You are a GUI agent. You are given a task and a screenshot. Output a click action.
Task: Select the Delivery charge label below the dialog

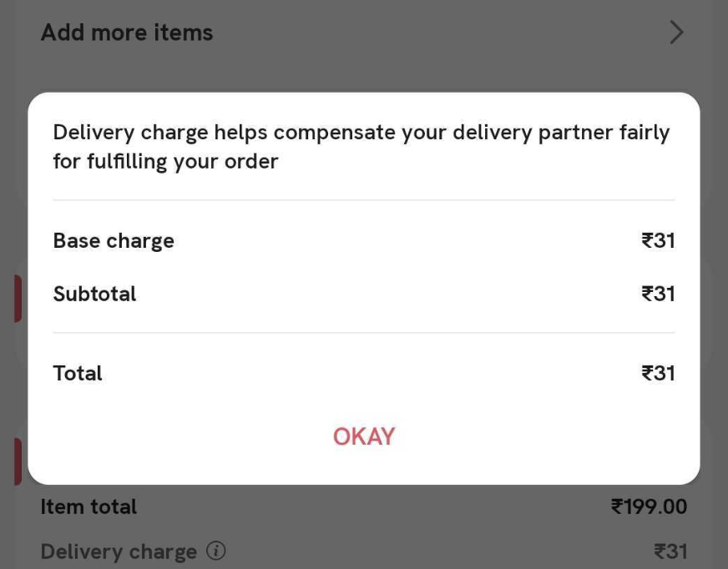[119, 551]
